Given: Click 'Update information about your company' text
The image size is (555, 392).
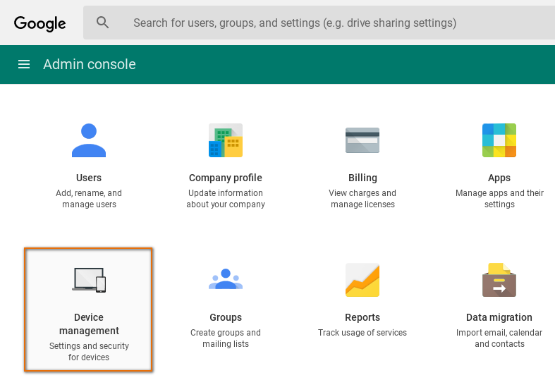Looking at the screenshot, I should [226, 199].
